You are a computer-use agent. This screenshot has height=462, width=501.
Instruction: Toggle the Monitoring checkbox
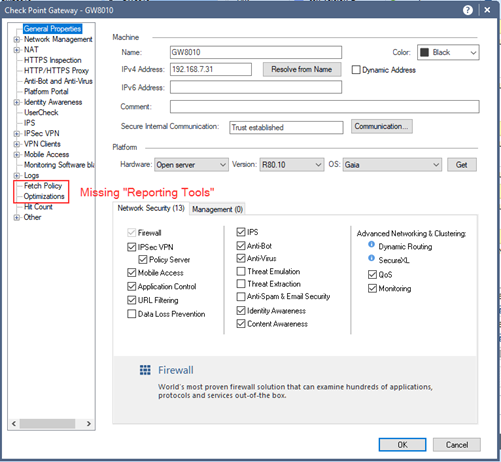pyautogui.click(x=372, y=288)
